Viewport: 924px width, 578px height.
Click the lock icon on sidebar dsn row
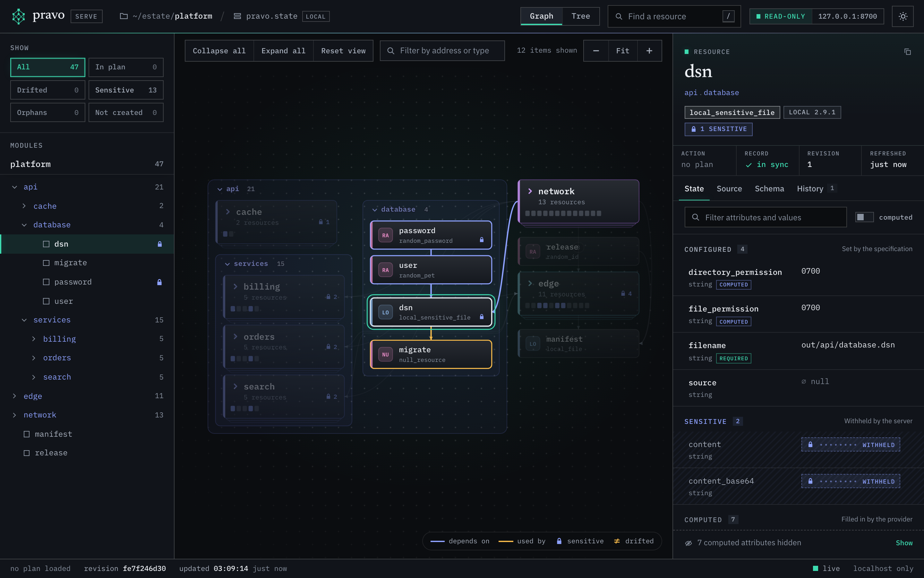[159, 244]
